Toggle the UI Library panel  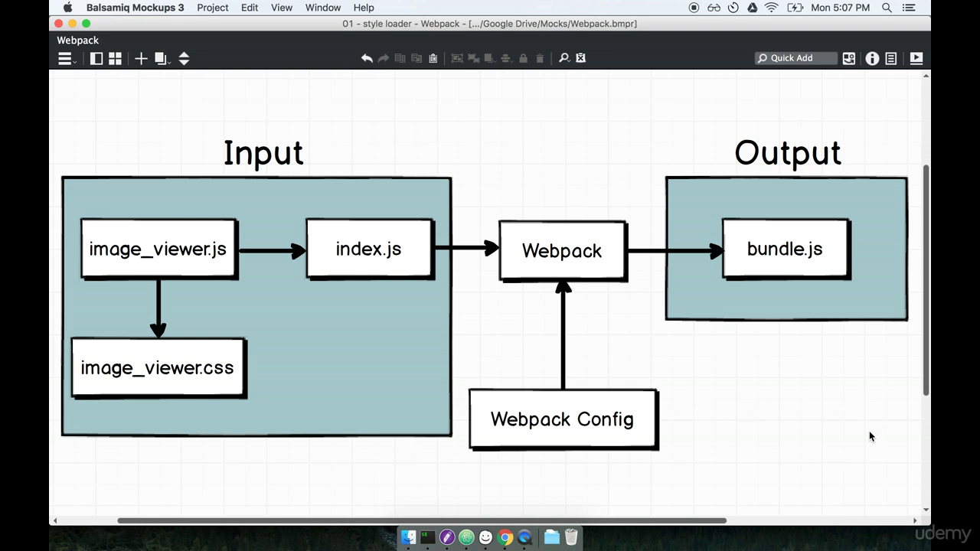coord(848,58)
